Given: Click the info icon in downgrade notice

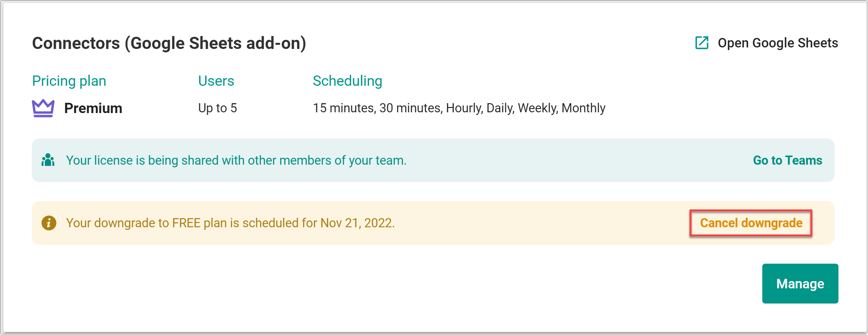Looking at the screenshot, I should (49, 223).
